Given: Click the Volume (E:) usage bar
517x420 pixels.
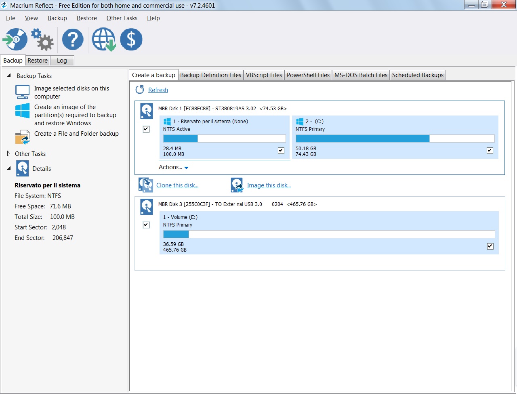Looking at the screenshot, I should (x=329, y=234).
